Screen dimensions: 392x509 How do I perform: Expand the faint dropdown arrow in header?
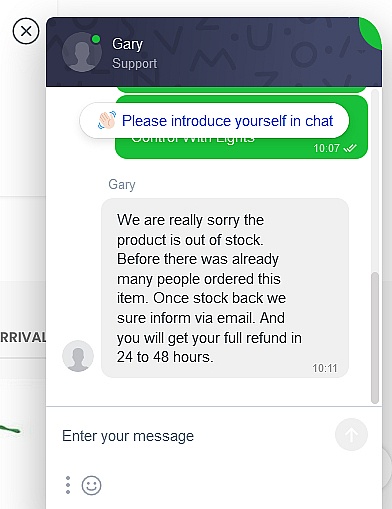click(x=361, y=52)
